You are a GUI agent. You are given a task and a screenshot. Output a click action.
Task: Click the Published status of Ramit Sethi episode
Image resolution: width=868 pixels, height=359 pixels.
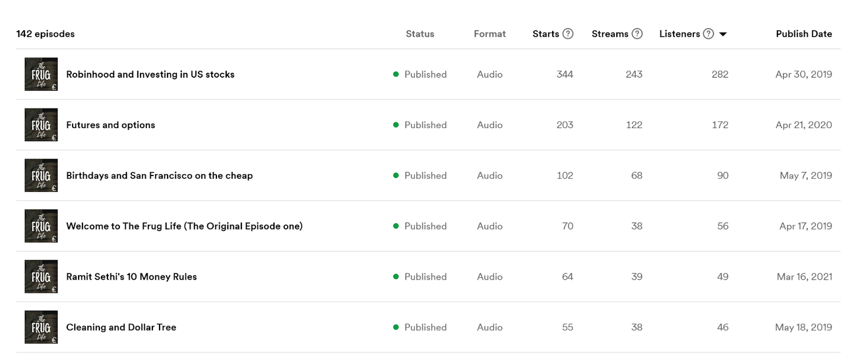420,276
